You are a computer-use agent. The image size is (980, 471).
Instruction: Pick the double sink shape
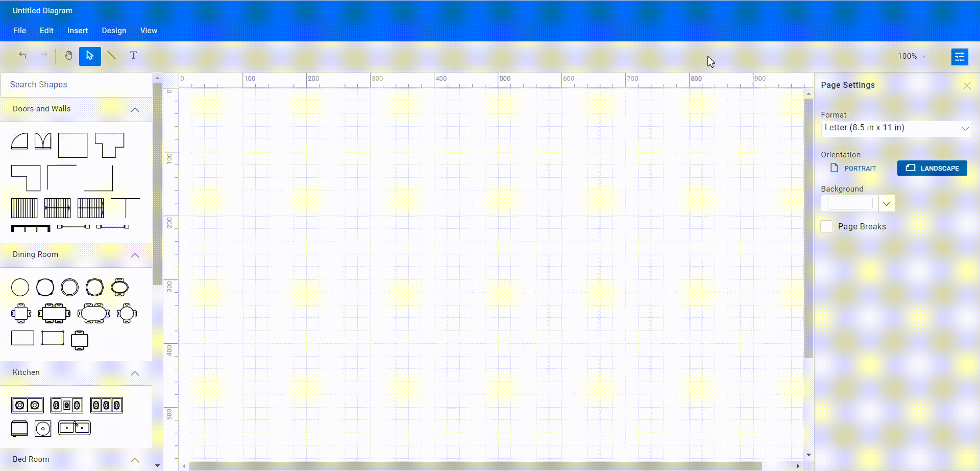pyautogui.click(x=75, y=428)
